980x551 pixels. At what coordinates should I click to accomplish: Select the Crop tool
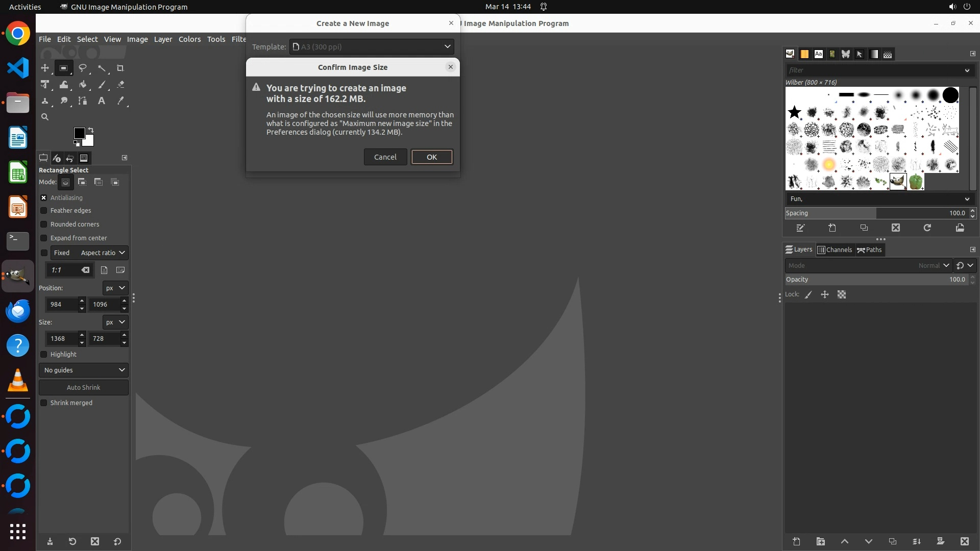[120, 68]
